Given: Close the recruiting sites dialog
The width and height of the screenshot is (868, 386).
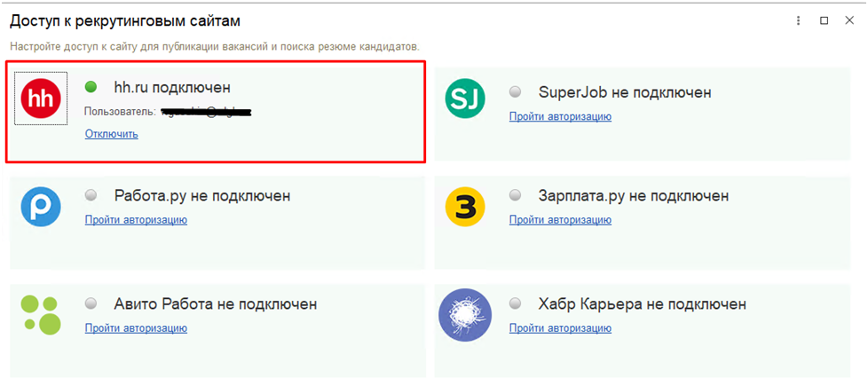Looking at the screenshot, I should 849,20.
